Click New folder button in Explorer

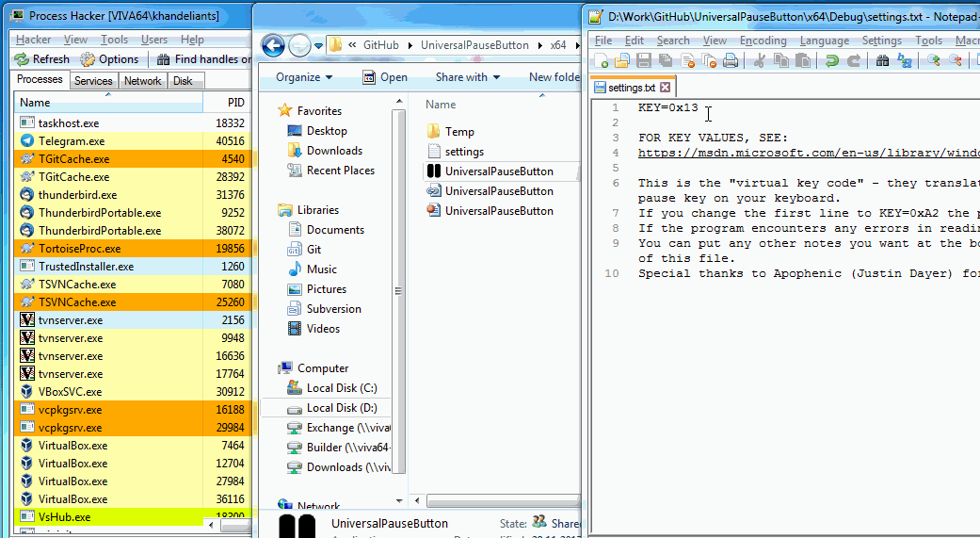(554, 77)
